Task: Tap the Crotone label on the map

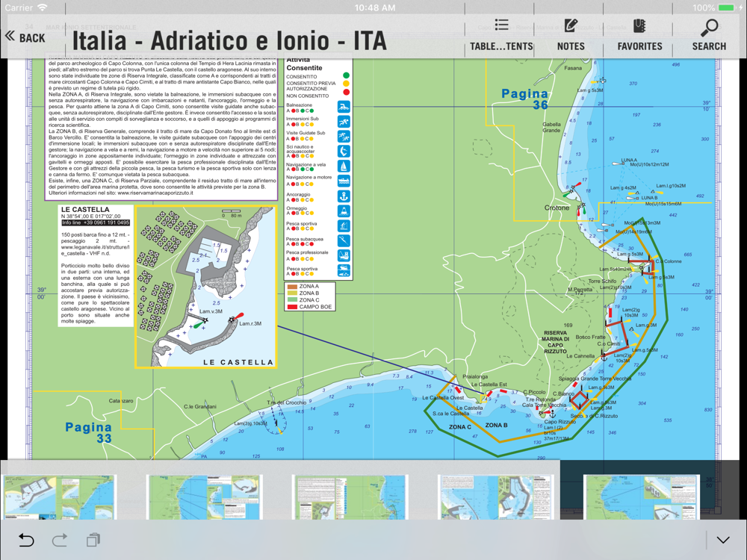Action: 557,208
